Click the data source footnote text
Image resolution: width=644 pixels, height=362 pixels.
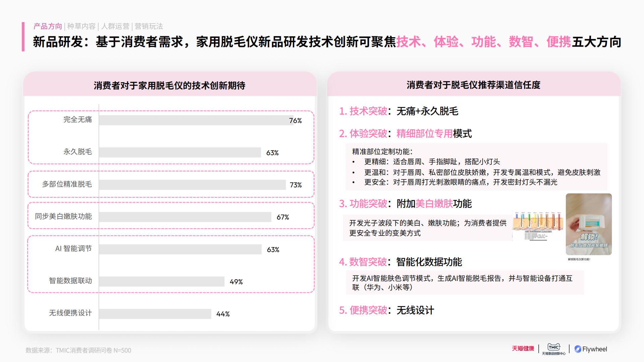tap(78, 350)
